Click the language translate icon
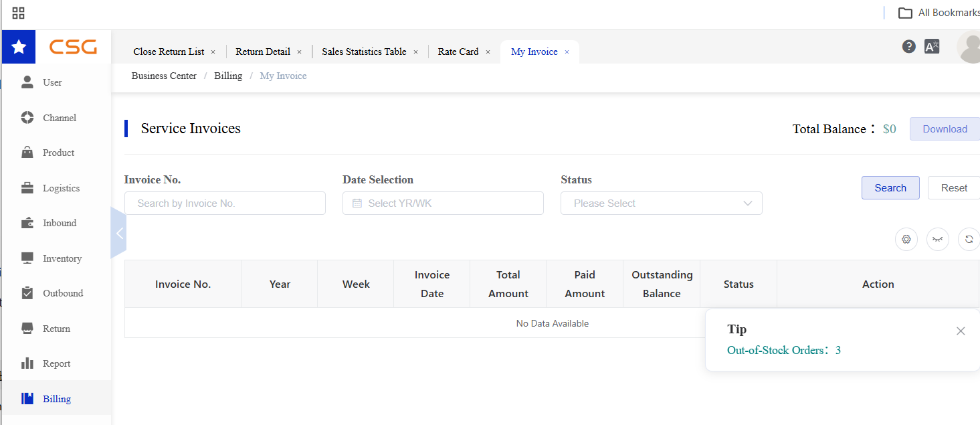 coord(932,46)
